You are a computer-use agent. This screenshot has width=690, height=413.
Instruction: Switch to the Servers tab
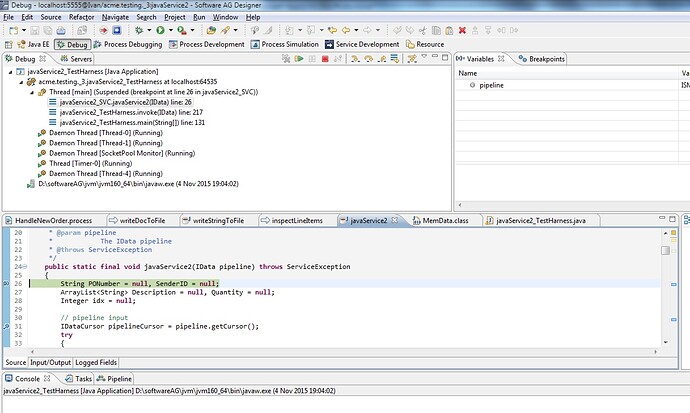click(76, 59)
